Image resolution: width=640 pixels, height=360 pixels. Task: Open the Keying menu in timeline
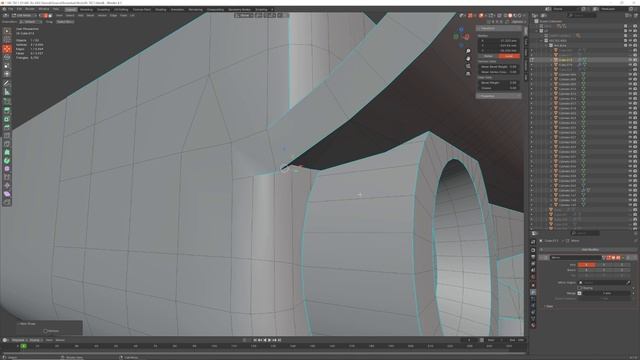click(x=35, y=340)
